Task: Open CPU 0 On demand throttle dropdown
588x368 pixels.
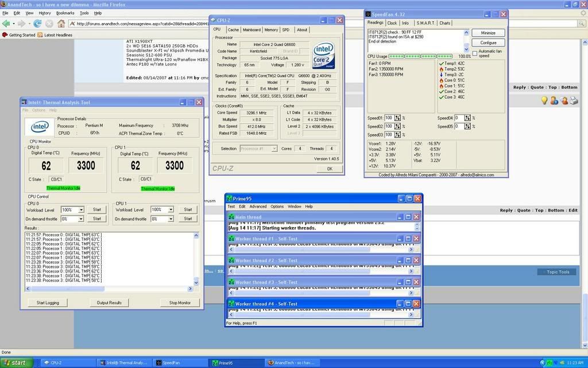Action: pyautogui.click(x=81, y=219)
